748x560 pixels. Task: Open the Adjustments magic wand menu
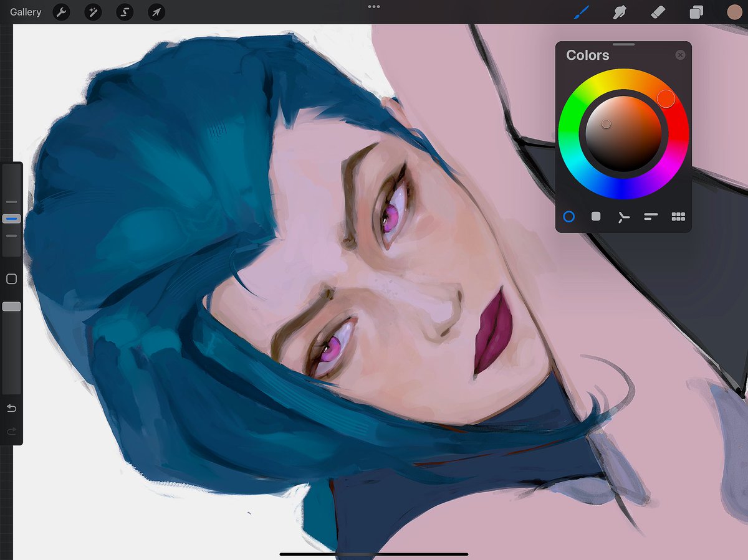pyautogui.click(x=93, y=12)
